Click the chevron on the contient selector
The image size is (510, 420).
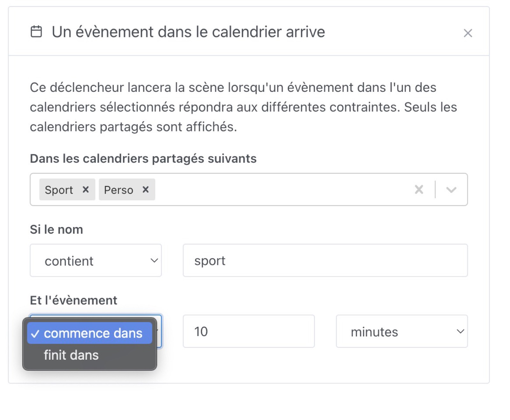point(154,261)
